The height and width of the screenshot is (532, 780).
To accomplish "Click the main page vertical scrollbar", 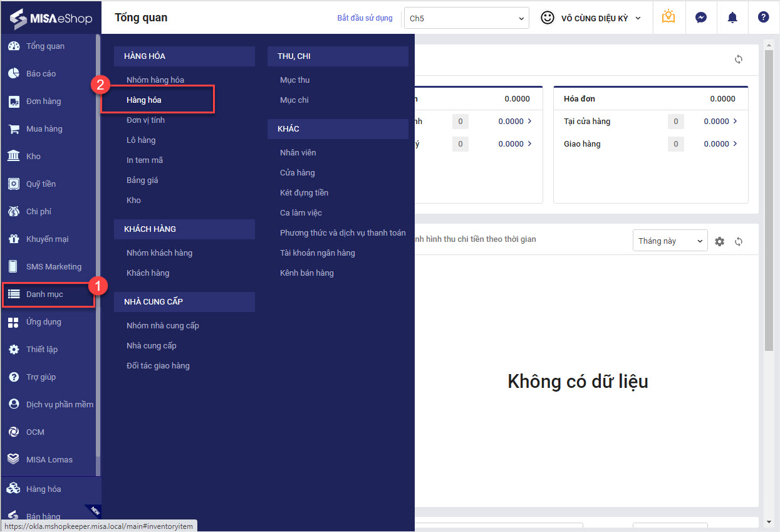I will (x=769, y=201).
